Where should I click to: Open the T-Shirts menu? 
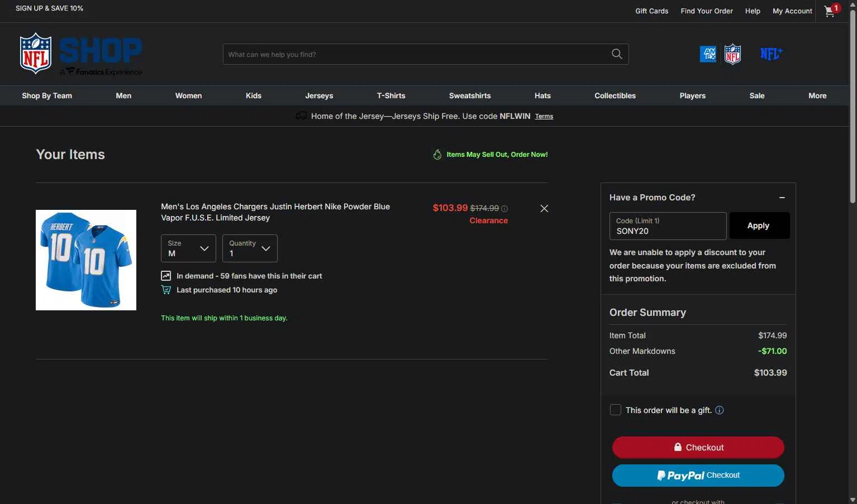point(391,96)
